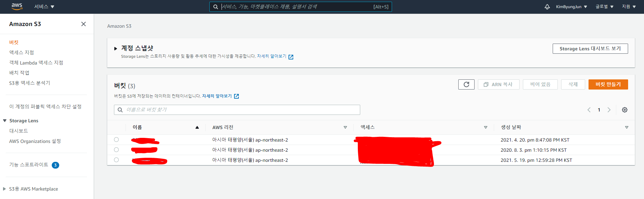This screenshot has height=199, width=644.
Task: Sort by 액세스 column arrow
Action: pyautogui.click(x=486, y=127)
